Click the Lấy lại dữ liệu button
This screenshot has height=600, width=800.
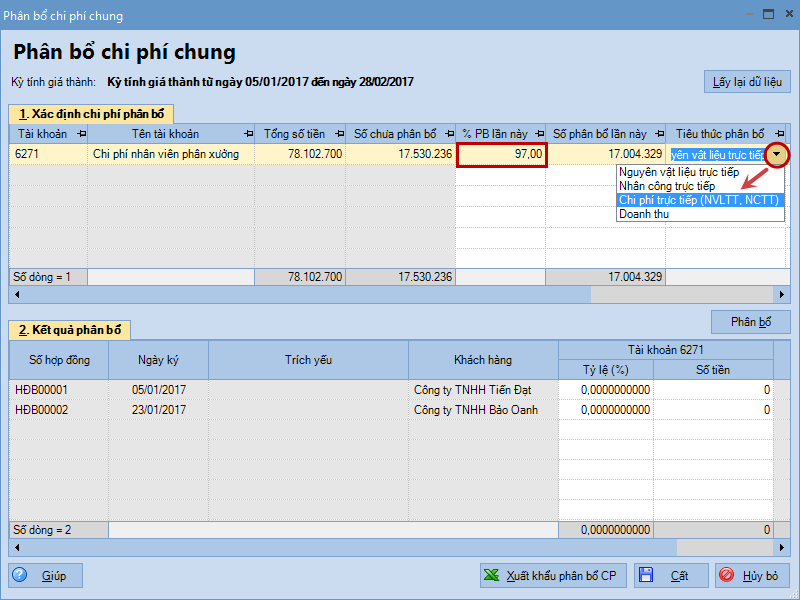click(x=747, y=81)
